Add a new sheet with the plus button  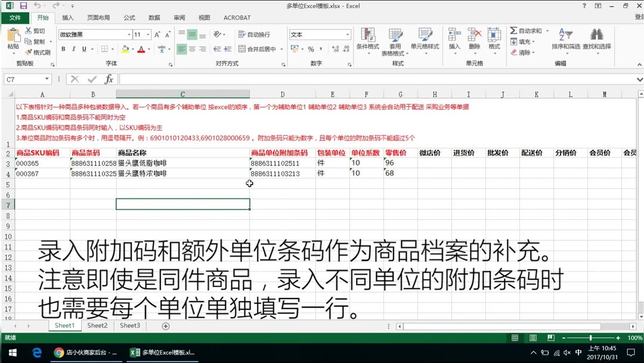[x=165, y=325]
